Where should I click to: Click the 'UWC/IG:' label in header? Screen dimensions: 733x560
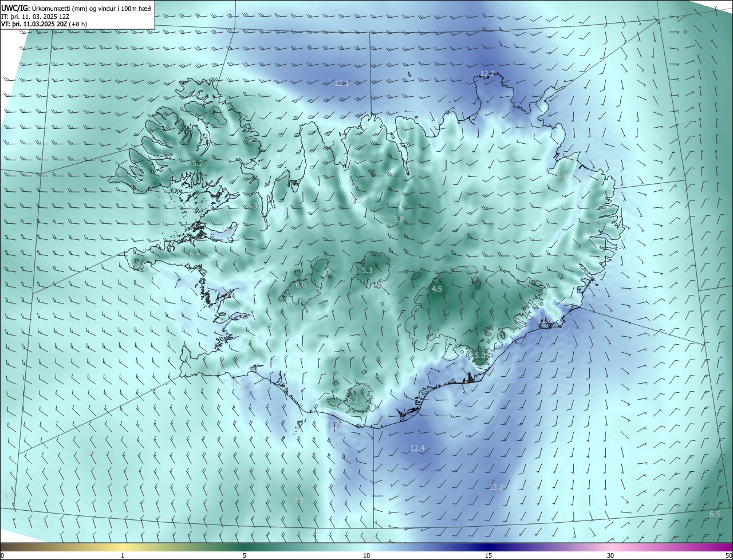15,9
